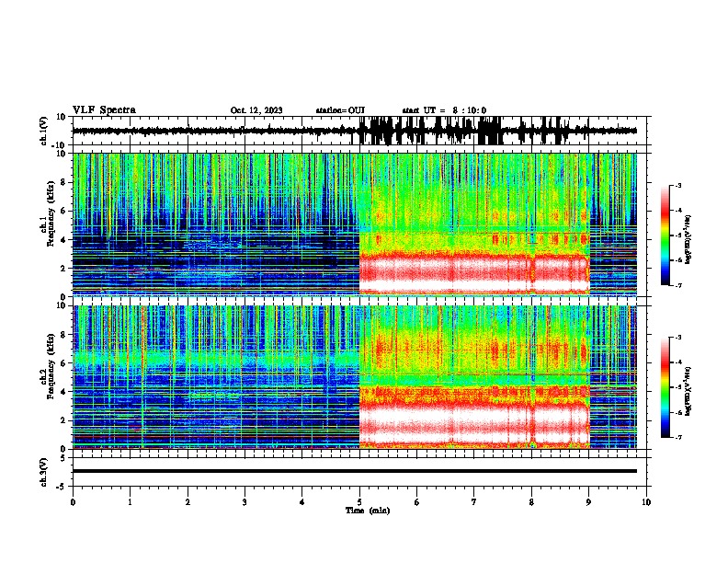
Task: Click tick label "9" on Time axis
Action: 588,502
